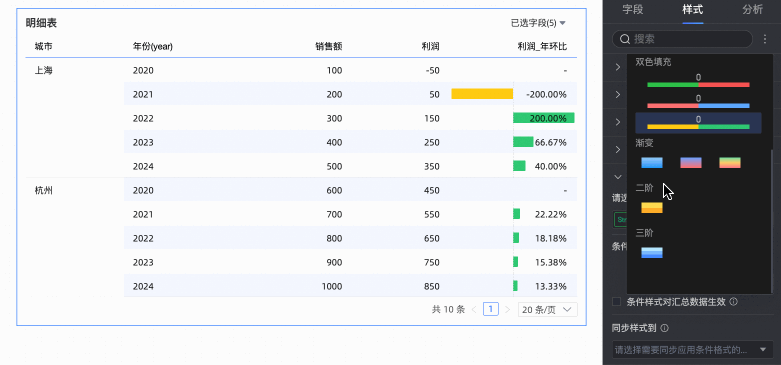
Task: Choose the blue gradient swatch
Action: [x=652, y=162]
